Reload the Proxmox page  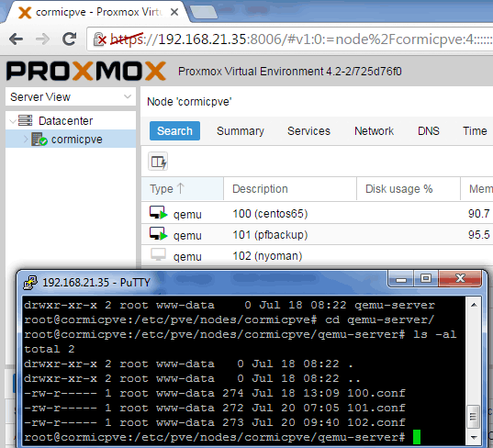69,39
